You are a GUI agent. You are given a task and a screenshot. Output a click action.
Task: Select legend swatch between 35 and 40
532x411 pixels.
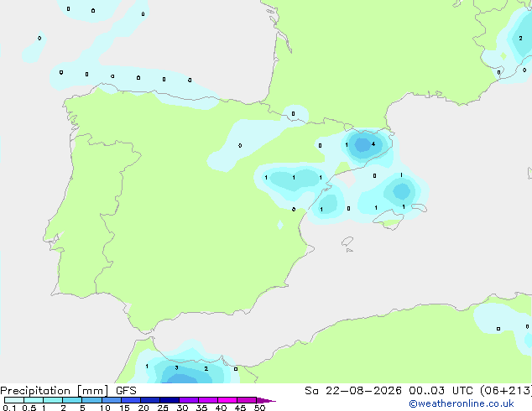point(207,400)
